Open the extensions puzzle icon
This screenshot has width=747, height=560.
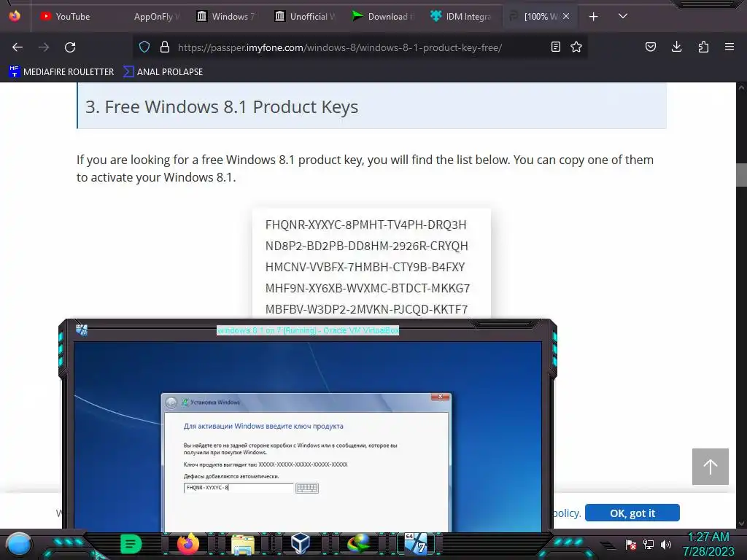pos(703,47)
